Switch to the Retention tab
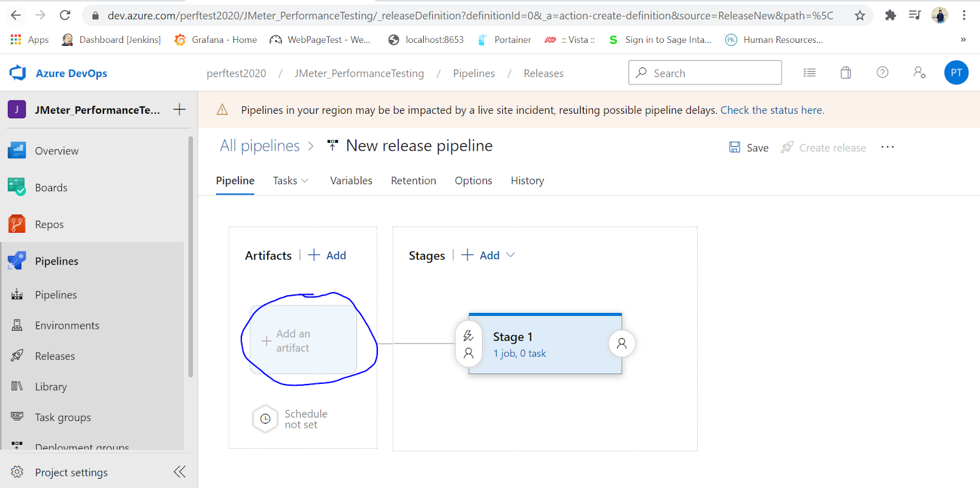Viewport: 980px width, 488px height. click(x=413, y=181)
